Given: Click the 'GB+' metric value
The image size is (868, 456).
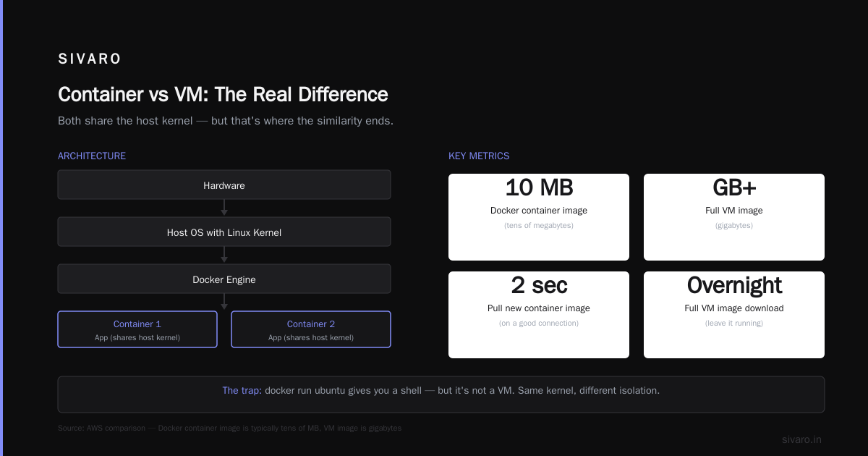Looking at the screenshot, I should 734,187.
